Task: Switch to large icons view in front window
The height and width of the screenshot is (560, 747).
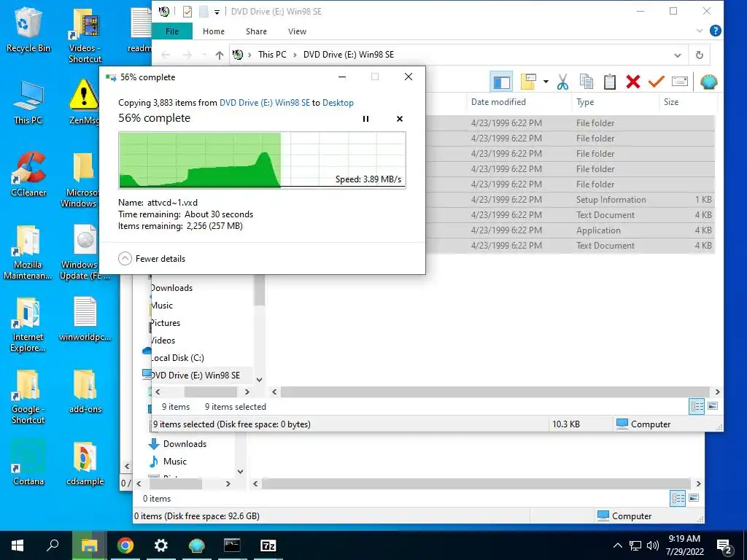Action: click(x=713, y=406)
